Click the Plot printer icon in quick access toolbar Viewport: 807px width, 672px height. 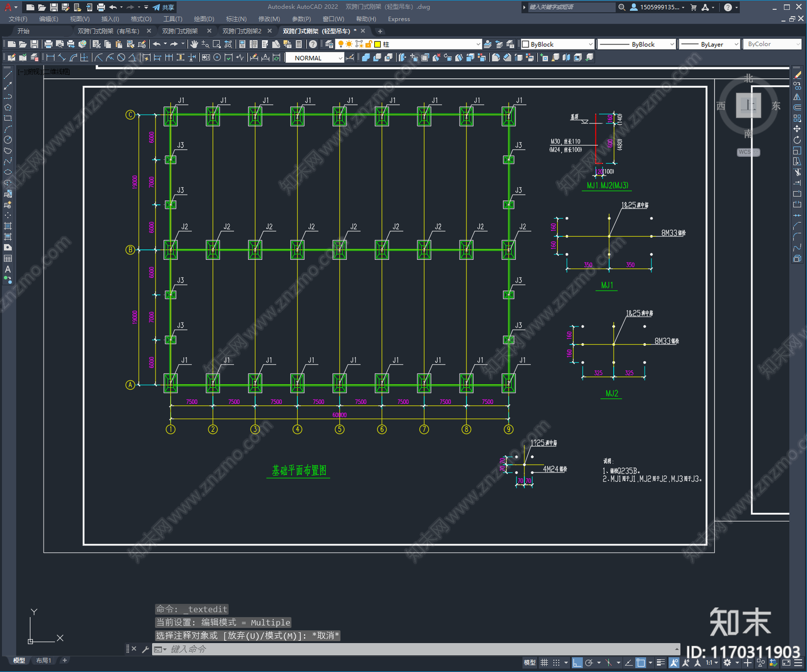click(x=101, y=7)
